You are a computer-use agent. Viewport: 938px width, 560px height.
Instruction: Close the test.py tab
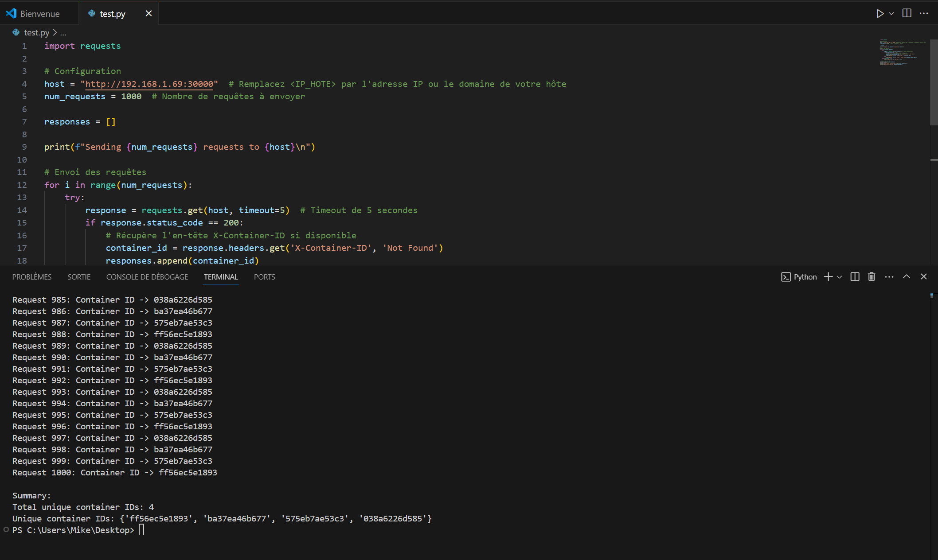149,14
